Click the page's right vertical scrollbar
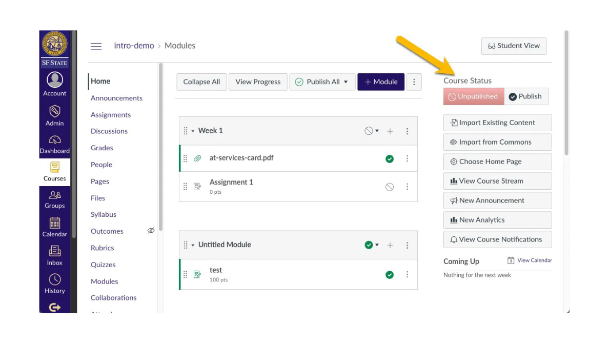The height and width of the screenshot is (364, 609). click(566, 92)
